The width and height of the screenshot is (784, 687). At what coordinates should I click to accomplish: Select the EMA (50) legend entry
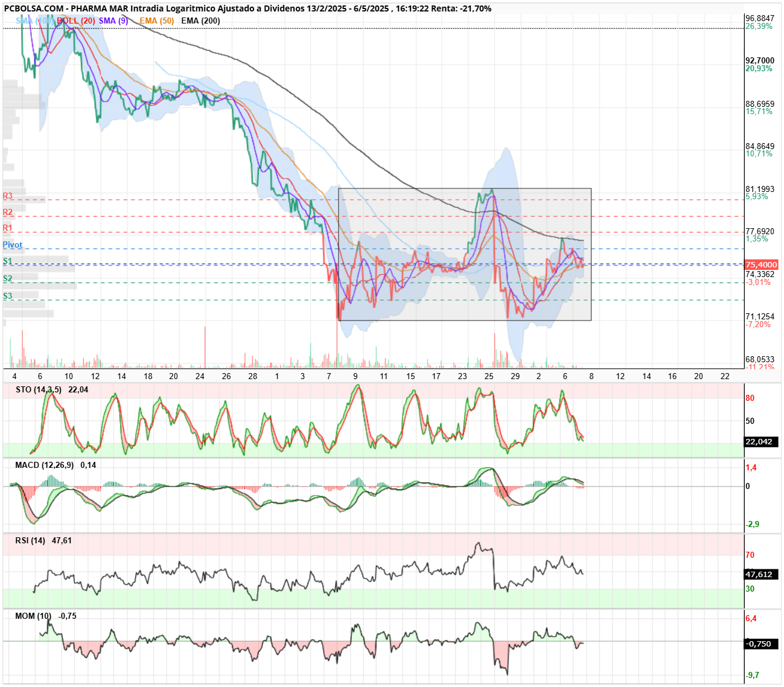[157, 21]
